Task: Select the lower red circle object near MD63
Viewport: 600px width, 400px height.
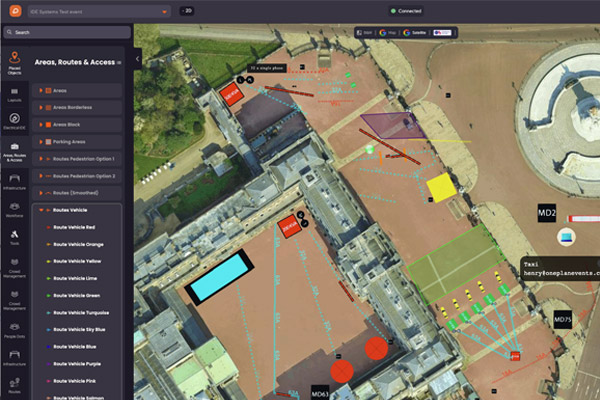Action: point(342,371)
